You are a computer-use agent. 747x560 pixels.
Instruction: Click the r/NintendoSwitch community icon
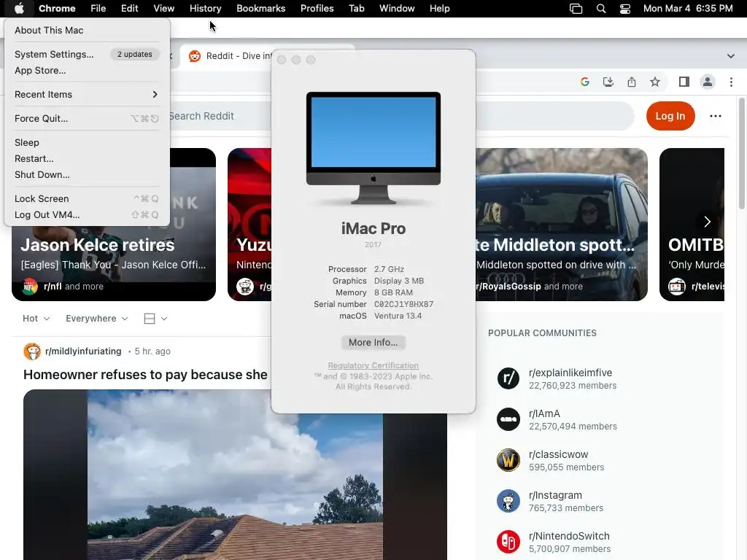pos(508,542)
